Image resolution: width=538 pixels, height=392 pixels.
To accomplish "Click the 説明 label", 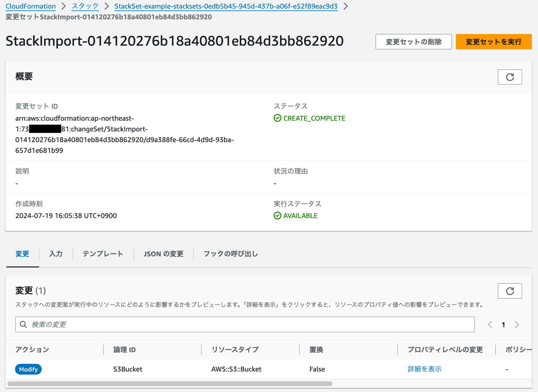I will [22, 171].
